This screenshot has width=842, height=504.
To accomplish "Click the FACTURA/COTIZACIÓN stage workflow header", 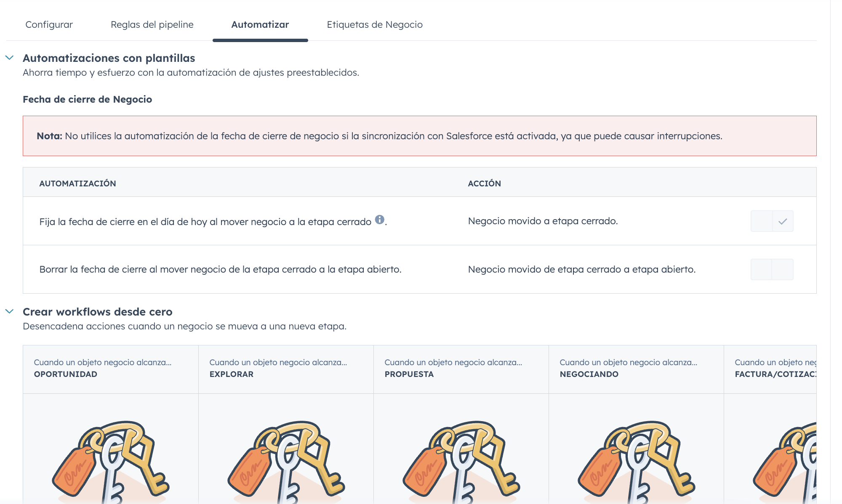I will pos(775,369).
